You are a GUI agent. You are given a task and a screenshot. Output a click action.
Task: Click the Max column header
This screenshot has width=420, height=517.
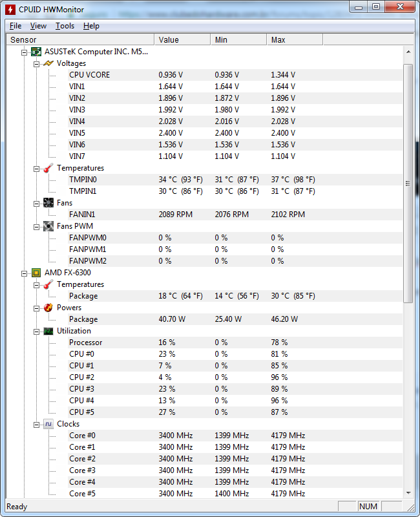(295, 39)
